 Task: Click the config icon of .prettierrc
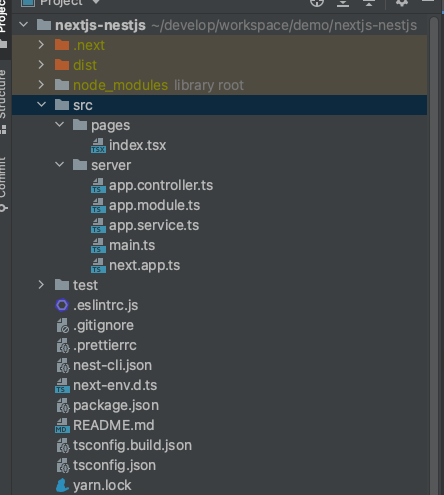point(63,345)
